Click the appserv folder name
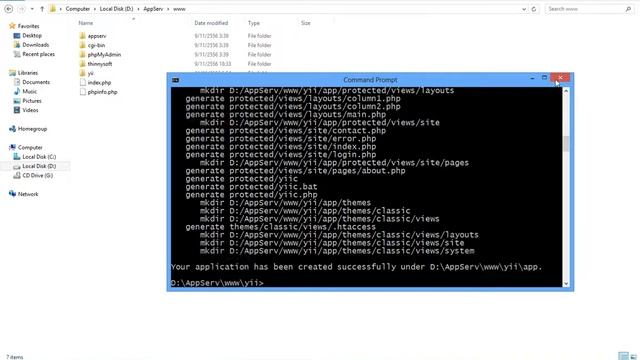Image resolution: width=640 pixels, height=360 pixels. pyautogui.click(x=97, y=36)
